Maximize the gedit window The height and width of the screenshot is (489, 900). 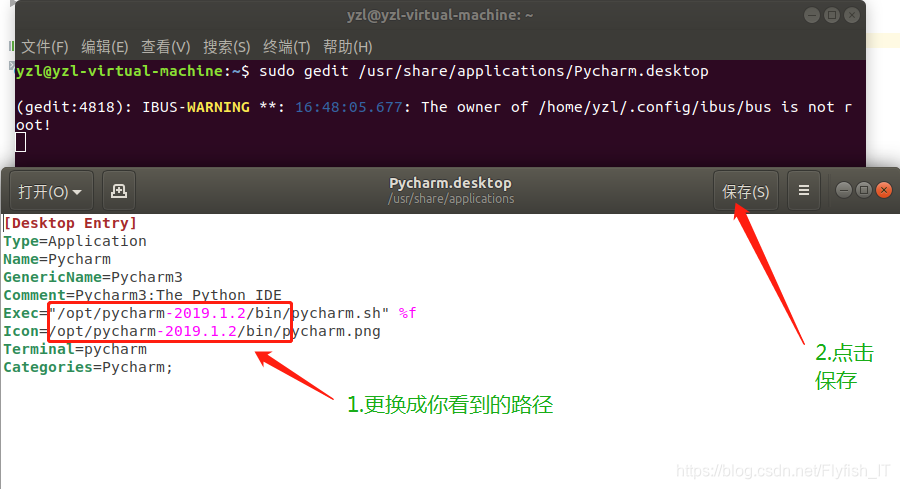click(863, 190)
